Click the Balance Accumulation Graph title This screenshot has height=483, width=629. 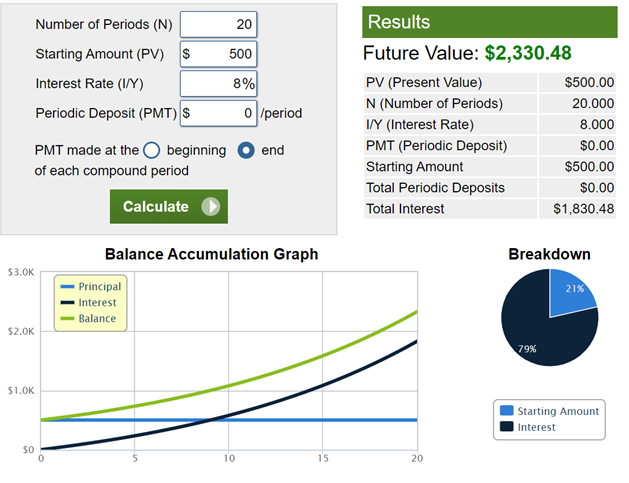pyautogui.click(x=211, y=254)
